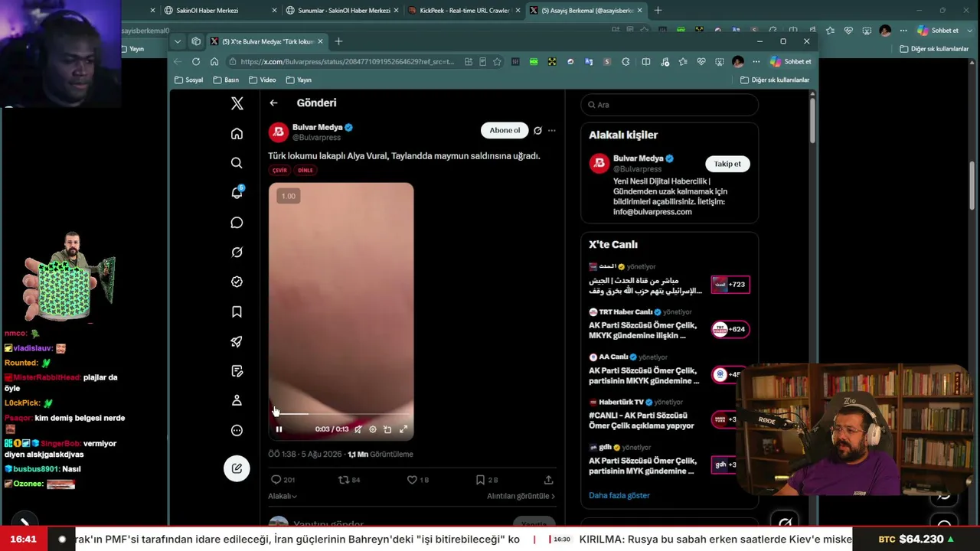Pause the playing video
The image size is (980, 551).
[279, 429]
